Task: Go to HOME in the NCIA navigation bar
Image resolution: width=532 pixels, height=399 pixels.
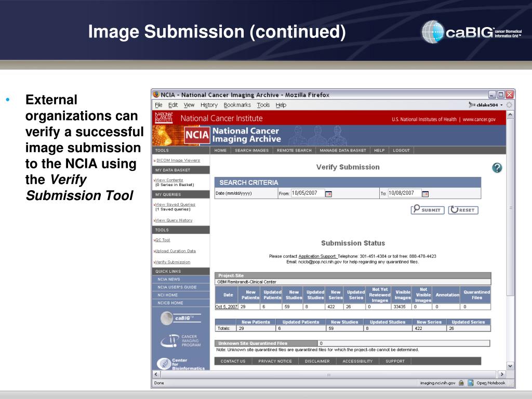Action: [x=220, y=150]
